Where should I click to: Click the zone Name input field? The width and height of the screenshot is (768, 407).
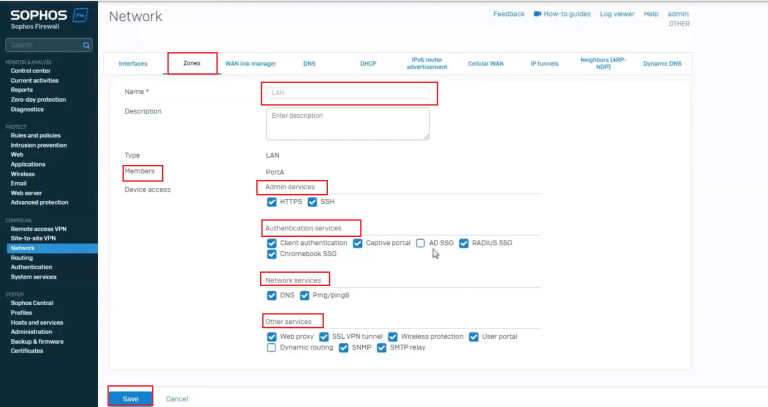(x=348, y=93)
